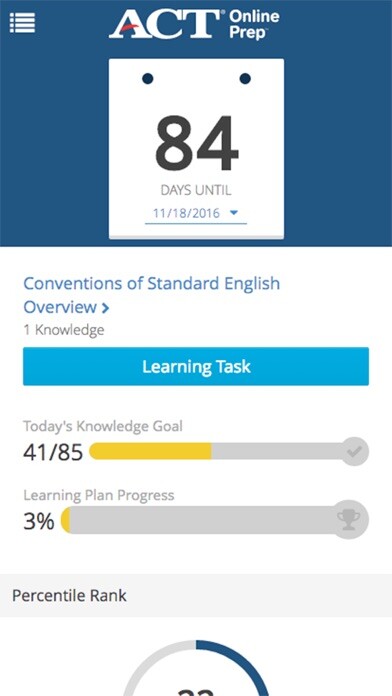Click the 1 Knowledge label
This screenshot has height=696, width=392.
[x=64, y=330]
